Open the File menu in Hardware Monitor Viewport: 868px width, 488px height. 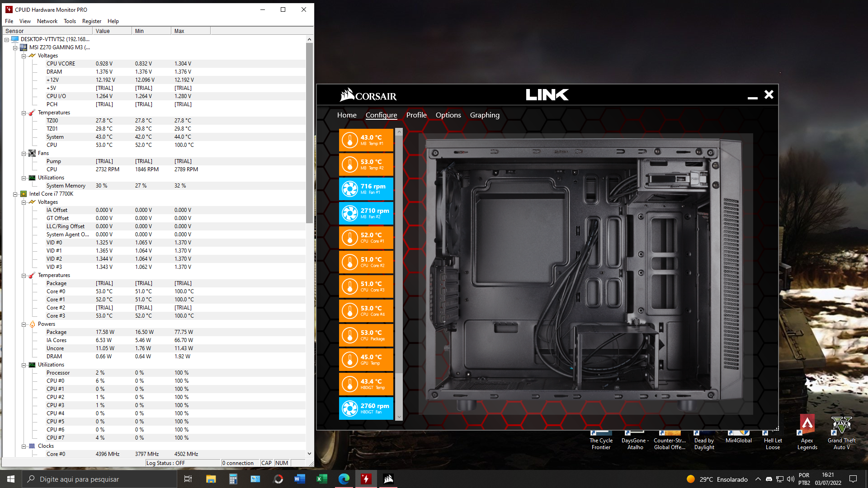(x=9, y=21)
